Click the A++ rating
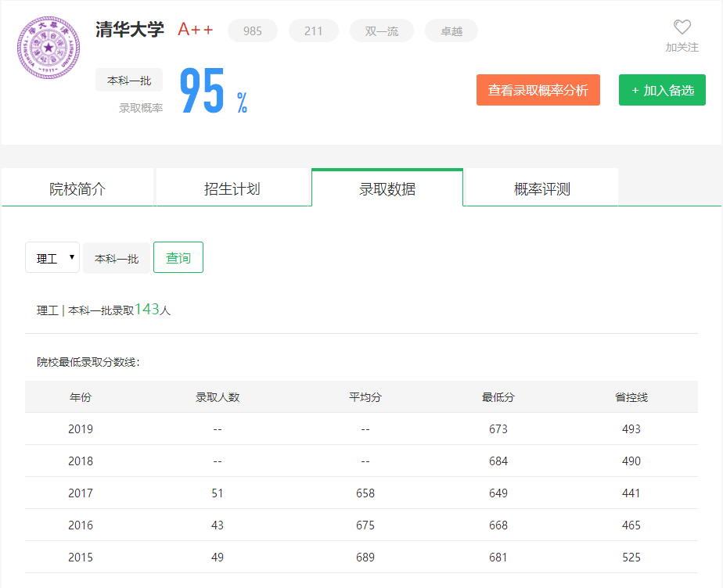Image resolution: width=723 pixels, height=588 pixels. 196,30
